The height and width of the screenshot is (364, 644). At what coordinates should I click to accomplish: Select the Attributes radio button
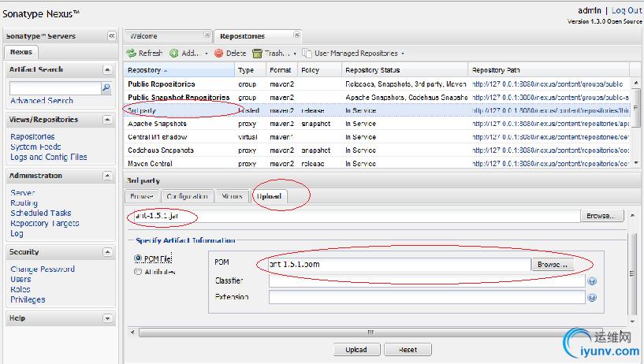tap(138, 271)
